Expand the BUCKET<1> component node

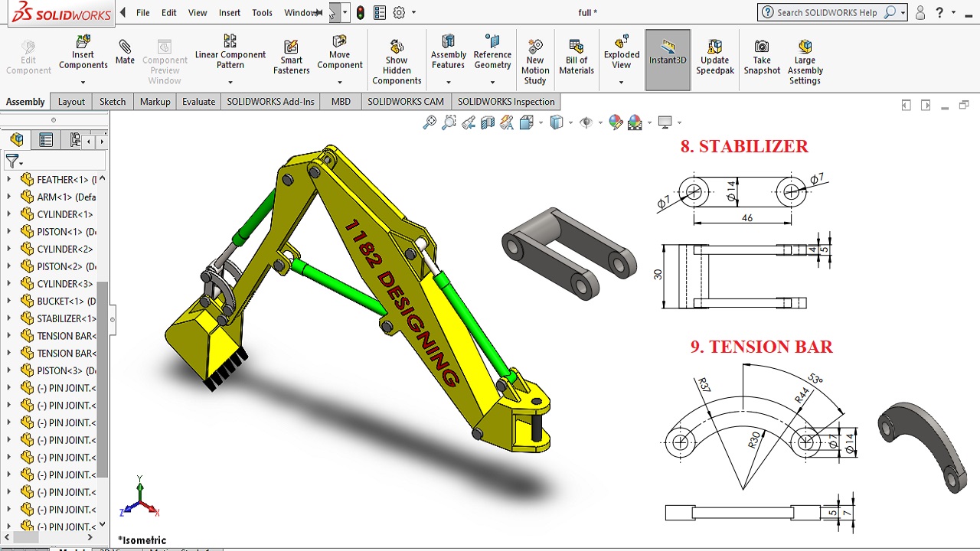tap(9, 302)
